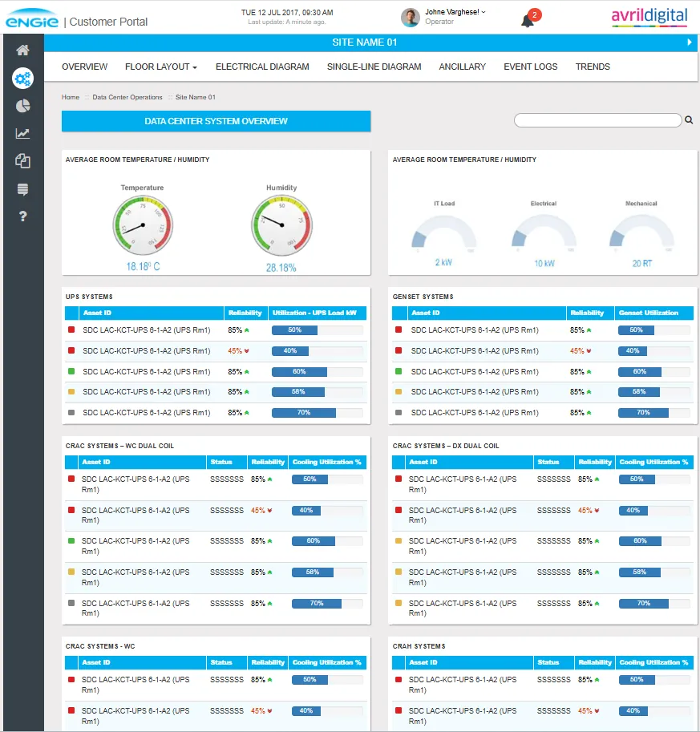Viewport: 700px width, 732px height.
Task: Click the 28.18% humidity value
Action: point(281,268)
